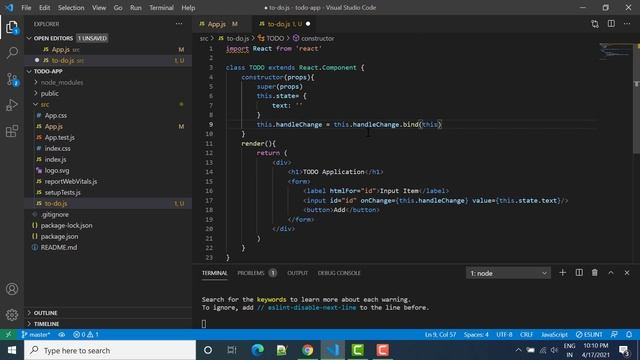The image size is (640, 360).
Task: Open the Manage gear icon
Action: click(x=12, y=315)
